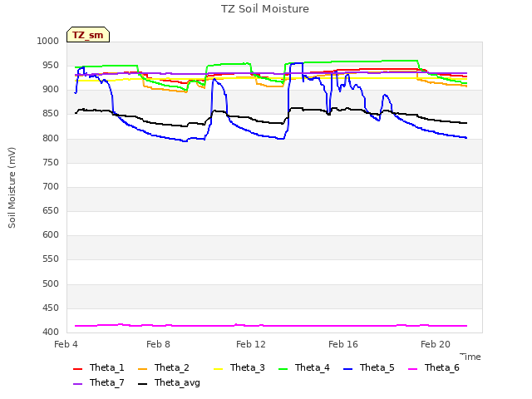
Task: Click the black Theta_avg legend swatch
Action: point(142,384)
